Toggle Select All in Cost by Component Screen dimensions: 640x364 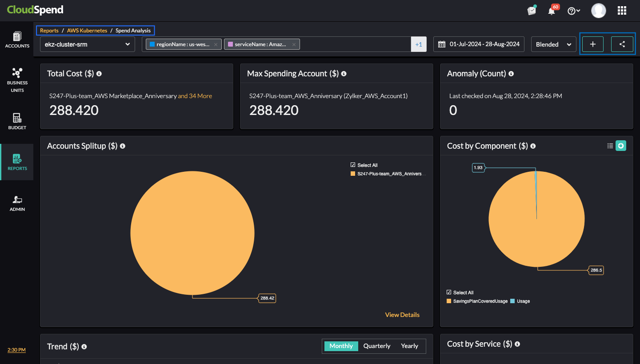pyautogui.click(x=449, y=293)
